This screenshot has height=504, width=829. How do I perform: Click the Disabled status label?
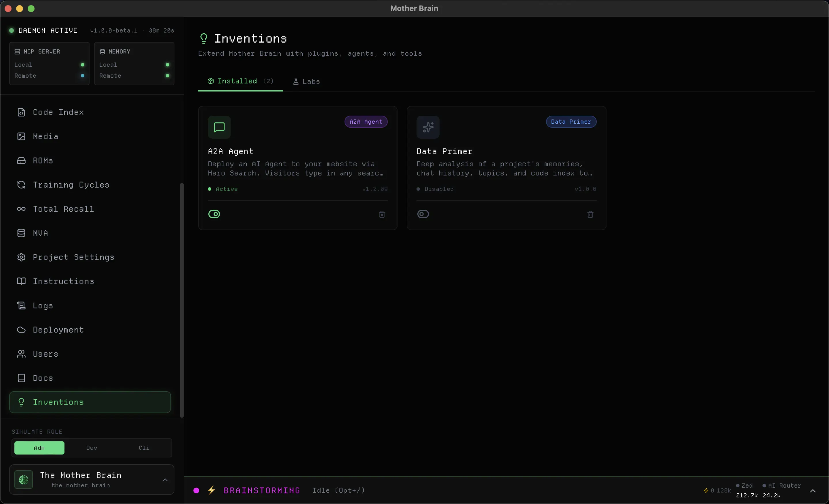pos(439,189)
